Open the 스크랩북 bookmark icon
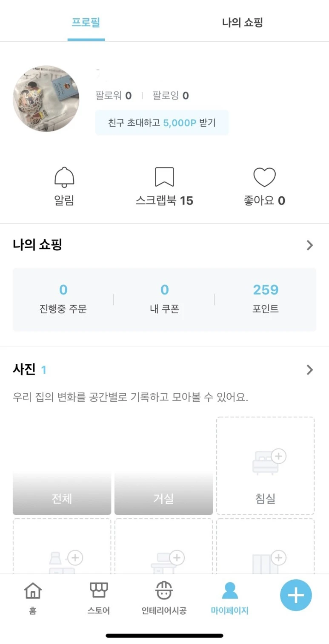This screenshot has height=644, width=329. [164, 177]
